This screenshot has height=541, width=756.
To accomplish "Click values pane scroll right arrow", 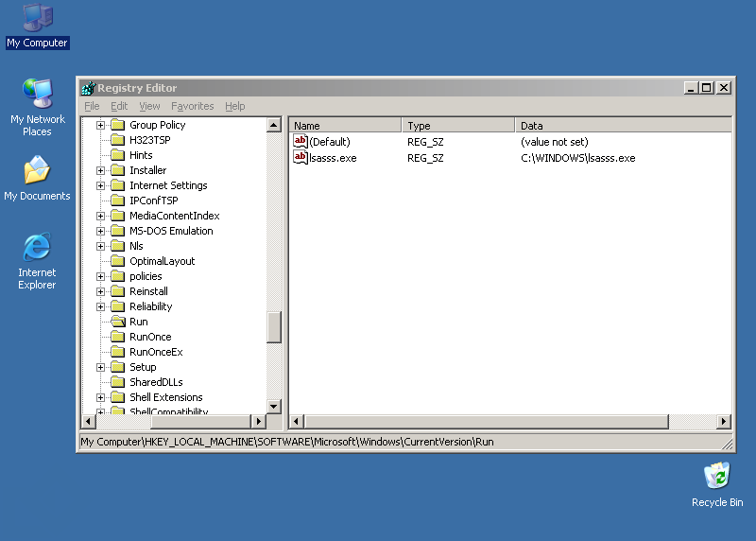I will [x=723, y=421].
